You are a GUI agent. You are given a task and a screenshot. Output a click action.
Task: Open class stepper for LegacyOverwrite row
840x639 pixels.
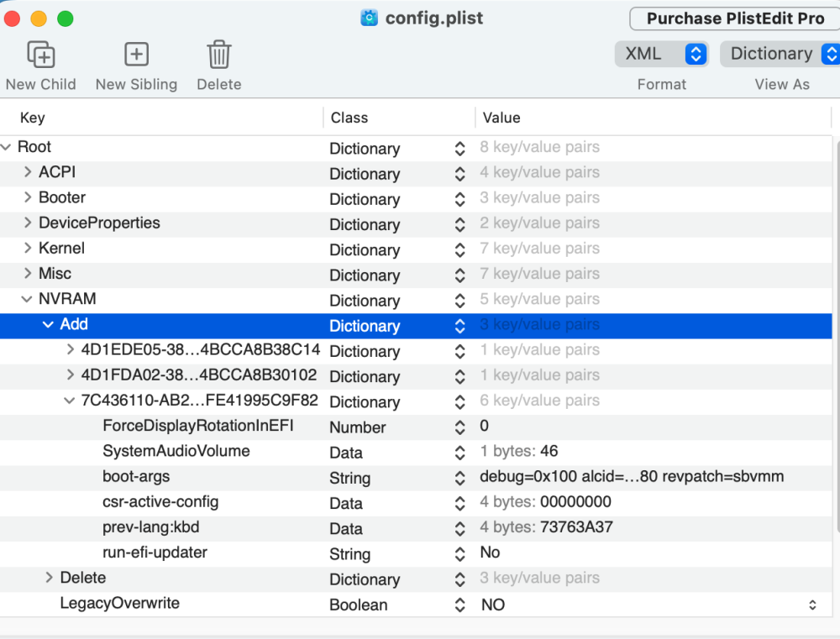(x=459, y=605)
